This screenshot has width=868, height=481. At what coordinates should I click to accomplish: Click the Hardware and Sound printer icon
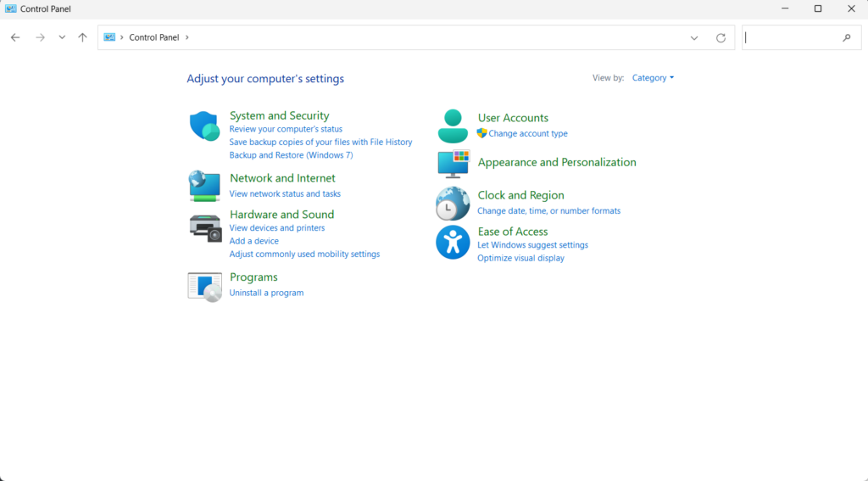tap(204, 227)
